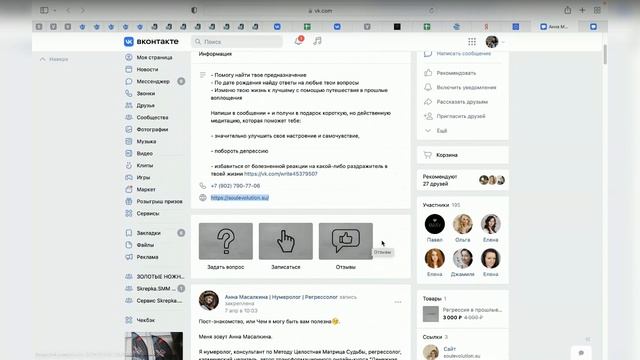
Task: Click the pinned post author avatar
Action: pyautogui.click(x=209, y=300)
